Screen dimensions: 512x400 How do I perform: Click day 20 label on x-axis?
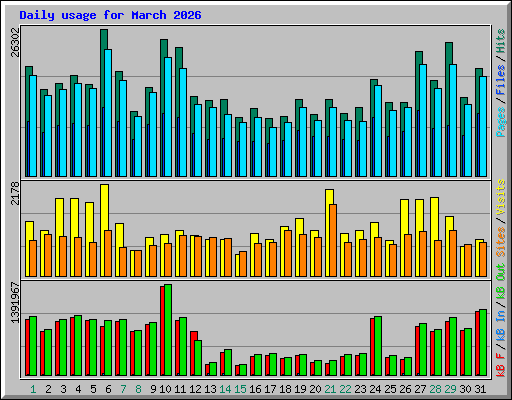(315, 389)
